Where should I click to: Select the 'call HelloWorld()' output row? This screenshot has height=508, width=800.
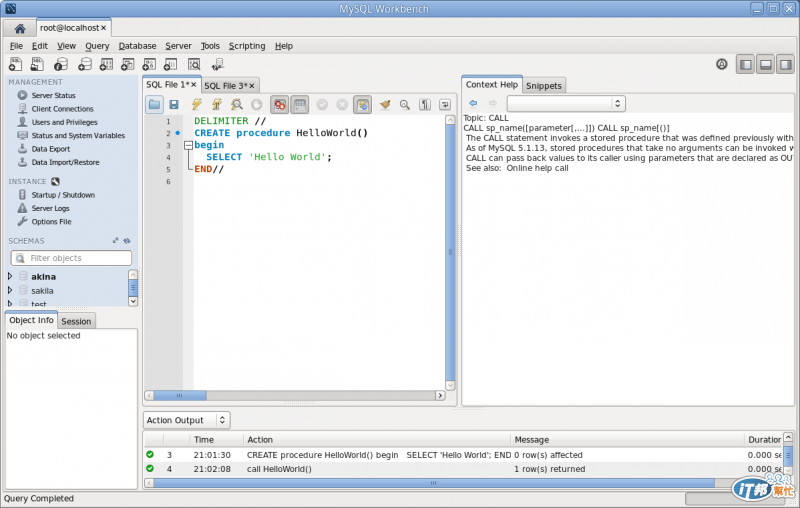[x=463, y=469]
